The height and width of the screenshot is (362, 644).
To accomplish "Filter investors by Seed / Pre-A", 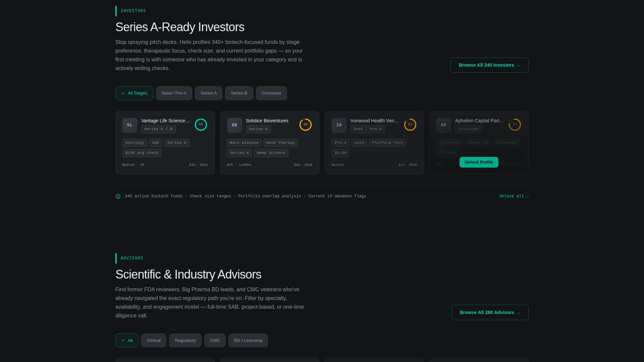I will click(174, 93).
